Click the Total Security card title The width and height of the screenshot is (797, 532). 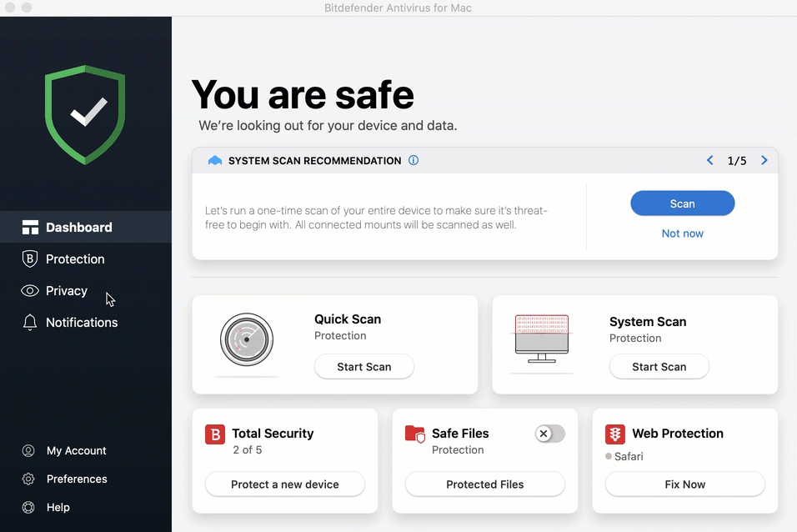point(273,434)
